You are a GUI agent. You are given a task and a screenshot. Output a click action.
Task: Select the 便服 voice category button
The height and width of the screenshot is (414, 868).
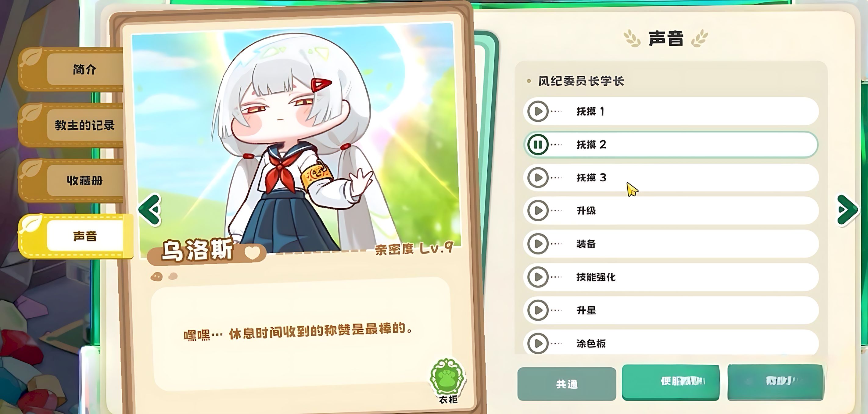pyautogui.click(x=671, y=382)
